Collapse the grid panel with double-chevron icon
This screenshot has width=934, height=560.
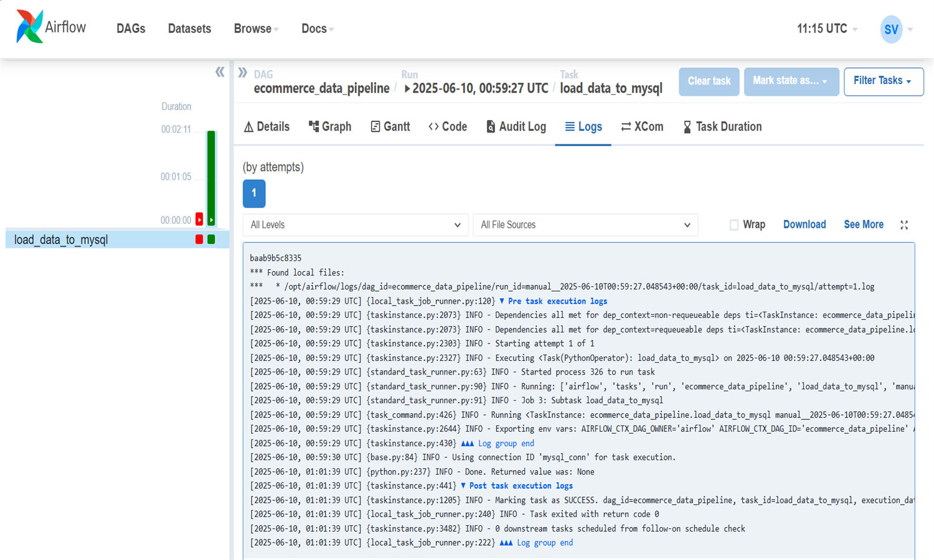(x=220, y=72)
